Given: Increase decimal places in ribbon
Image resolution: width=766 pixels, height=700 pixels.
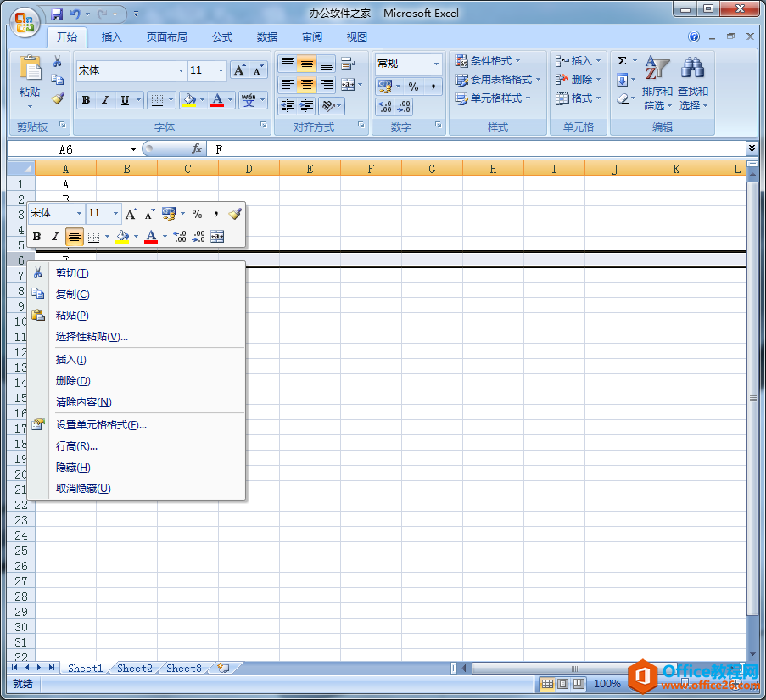Looking at the screenshot, I should point(385,106).
